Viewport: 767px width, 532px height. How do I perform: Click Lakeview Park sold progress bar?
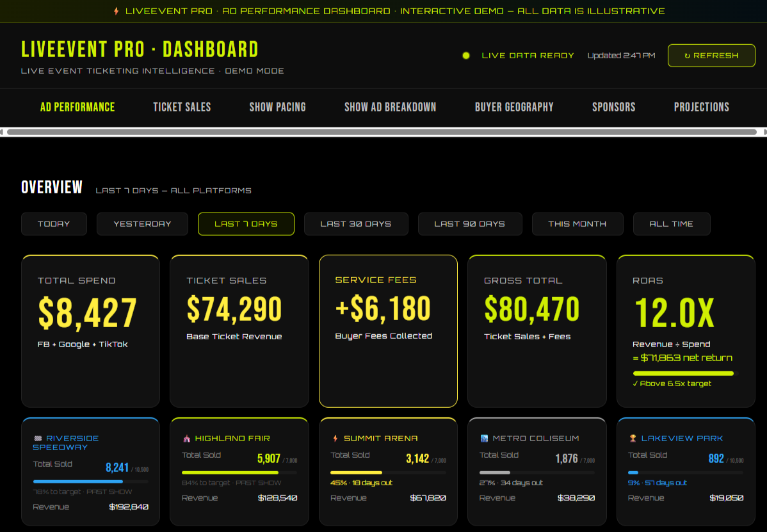pos(685,473)
